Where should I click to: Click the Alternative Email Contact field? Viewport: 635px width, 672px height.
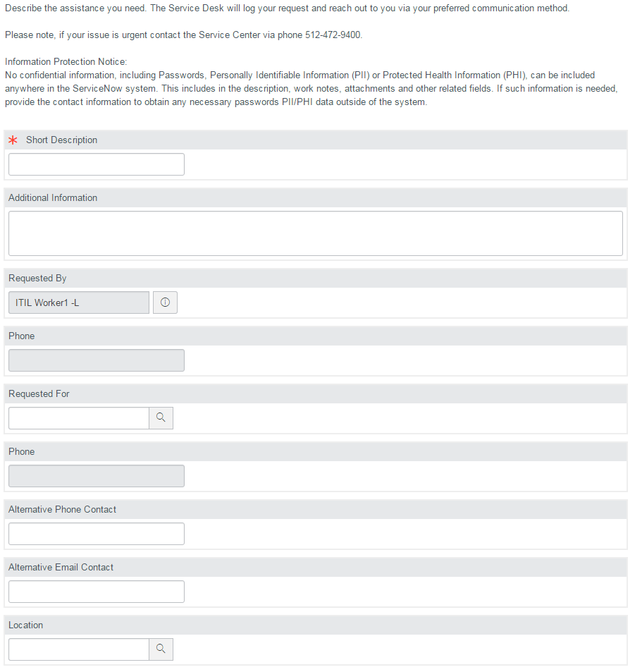pyautogui.click(x=97, y=592)
